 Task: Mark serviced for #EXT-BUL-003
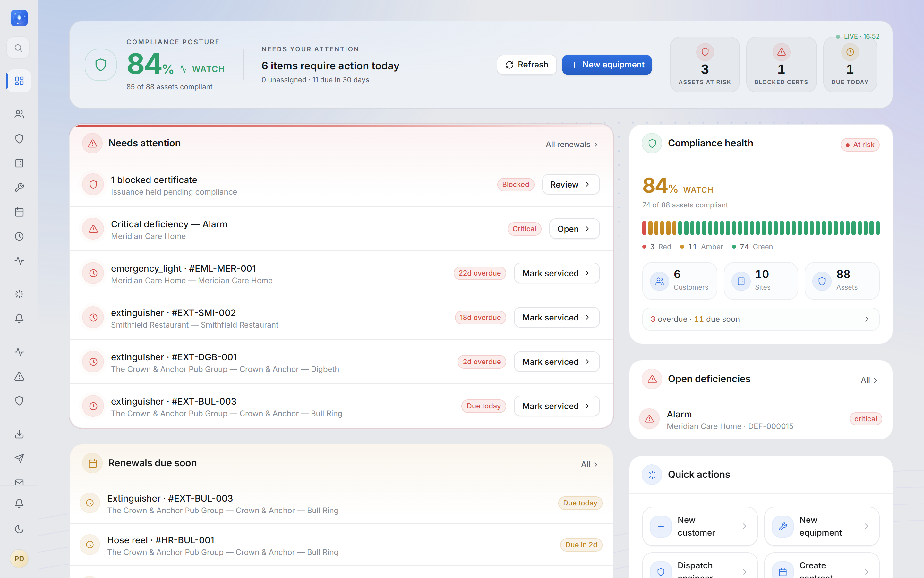pos(556,406)
